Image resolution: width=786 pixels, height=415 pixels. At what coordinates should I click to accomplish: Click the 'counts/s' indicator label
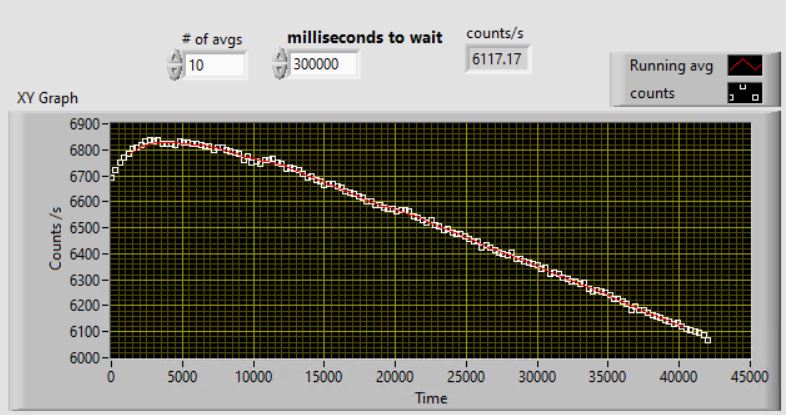[x=495, y=34]
